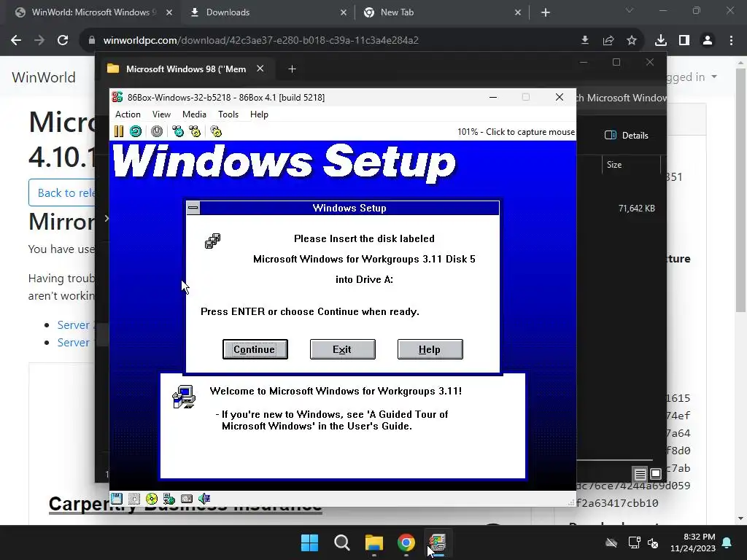
Task: Share this page icon in address bar
Action: 608,40
